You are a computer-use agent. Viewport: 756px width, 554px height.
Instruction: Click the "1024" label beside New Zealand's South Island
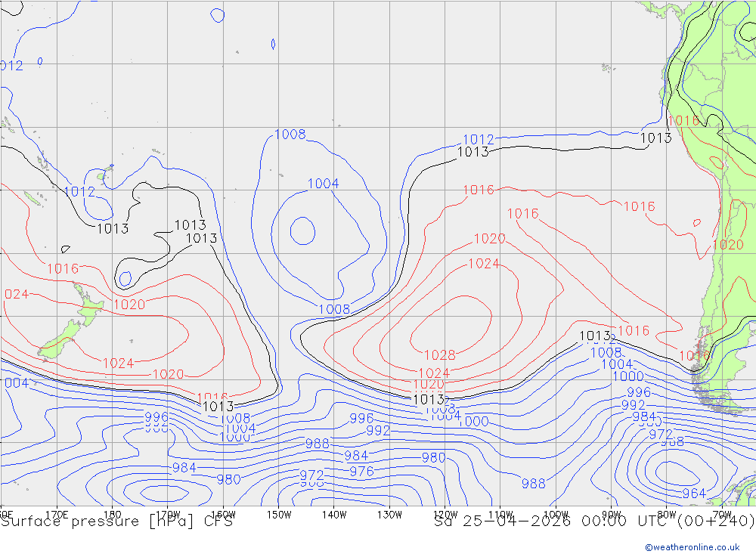pyautogui.click(x=118, y=363)
